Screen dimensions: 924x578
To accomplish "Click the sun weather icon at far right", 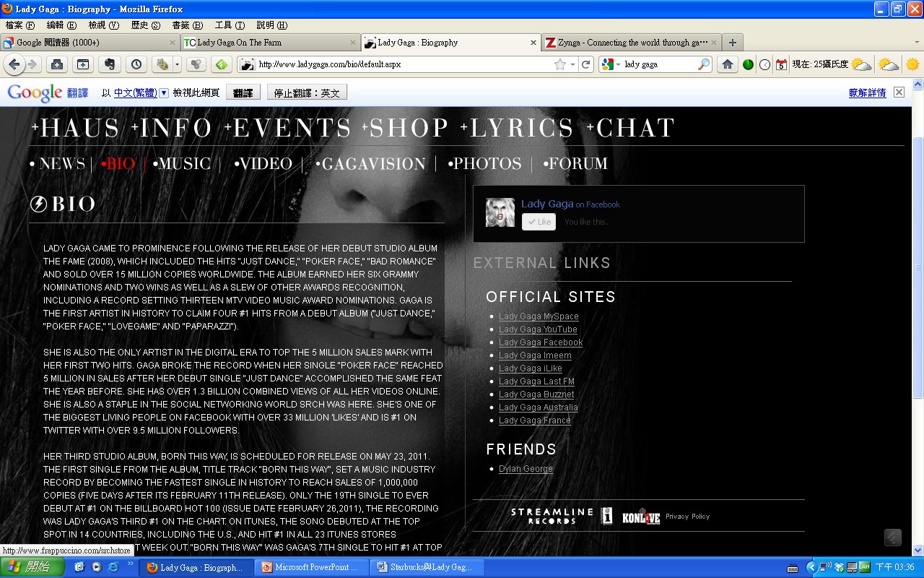I will click(912, 64).
